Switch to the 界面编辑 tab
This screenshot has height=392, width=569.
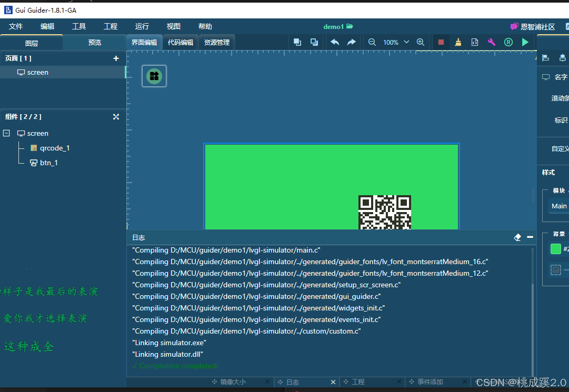[x=144, y=43]
